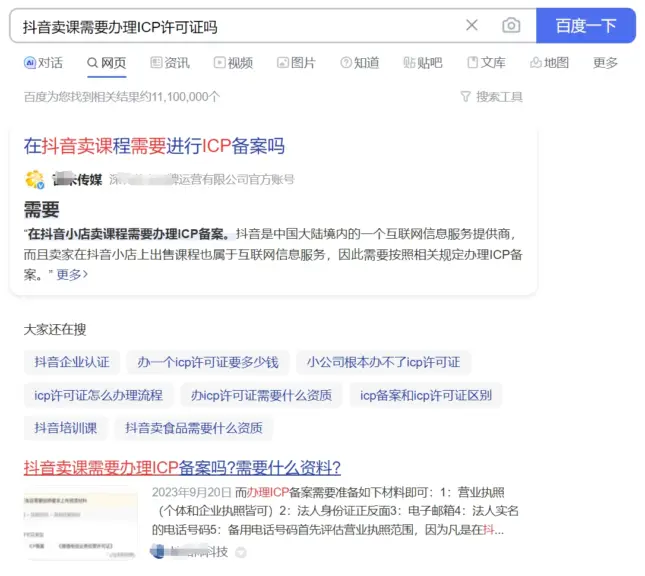Open 搜索工具 filter options
The height and width of the screenshot is (576, 645).
(x=492, y=97)
